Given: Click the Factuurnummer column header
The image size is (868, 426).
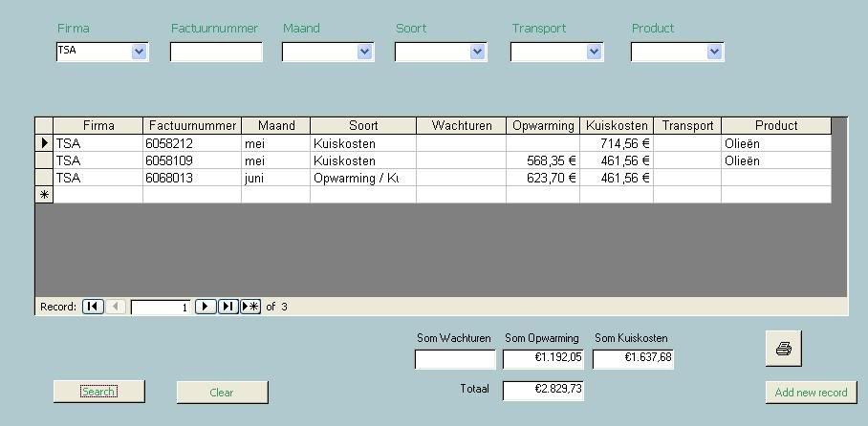Looking at the screenshot, I should [191, 126].
